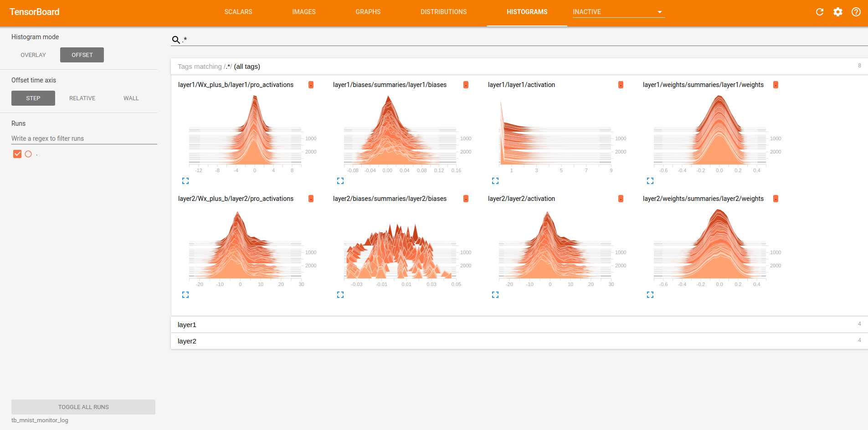Click the 'Histogram mode' heading
The width and height of the screenshot is (868, 430).
(x=35, y=37)
